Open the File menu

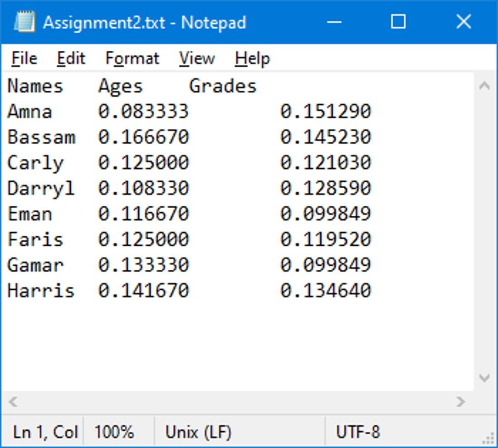point(24,58)
